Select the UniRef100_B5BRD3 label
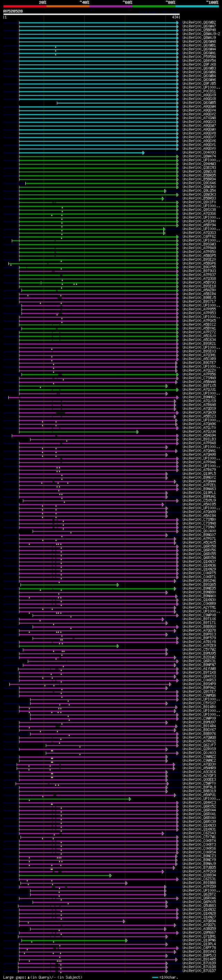This screenshot has height=980, width=222. coord(199,198)
